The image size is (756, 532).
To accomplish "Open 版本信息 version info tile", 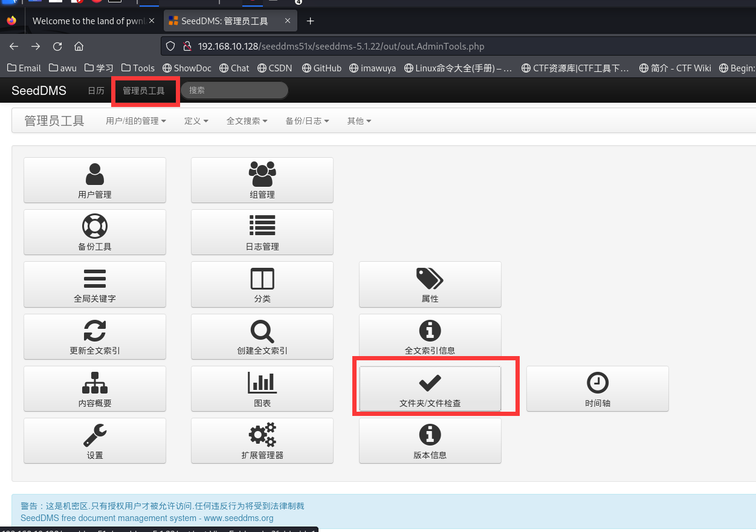I will click(430, 441).
